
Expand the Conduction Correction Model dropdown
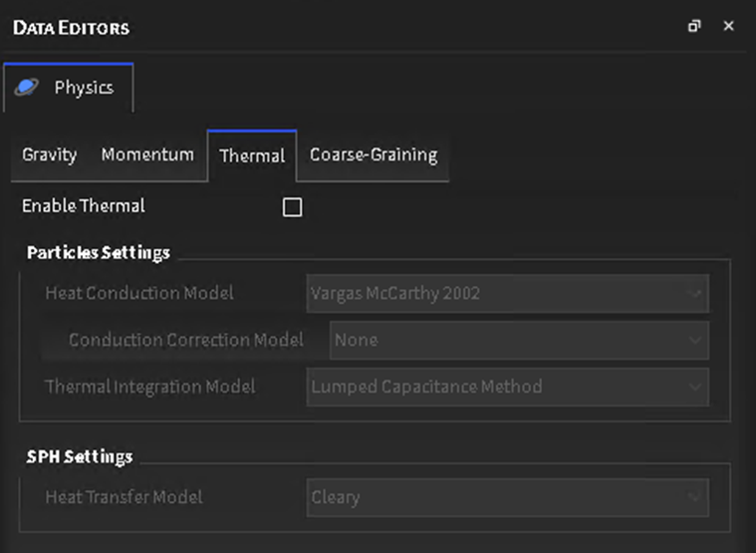(x=519, y=340)
